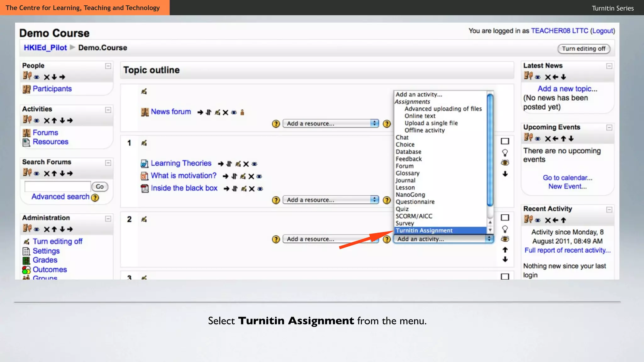
Task: Click the Turn editing off button
Action: click(584, 49)
